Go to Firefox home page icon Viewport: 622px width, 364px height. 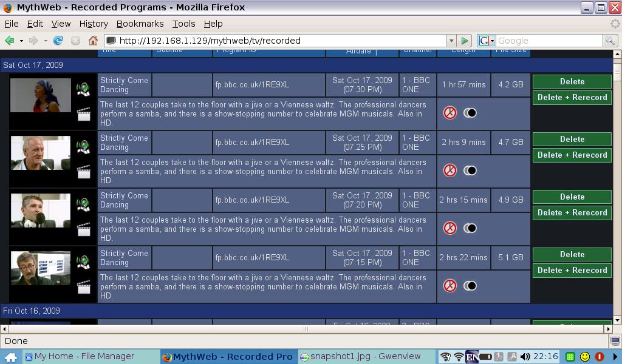coord(93,41)
